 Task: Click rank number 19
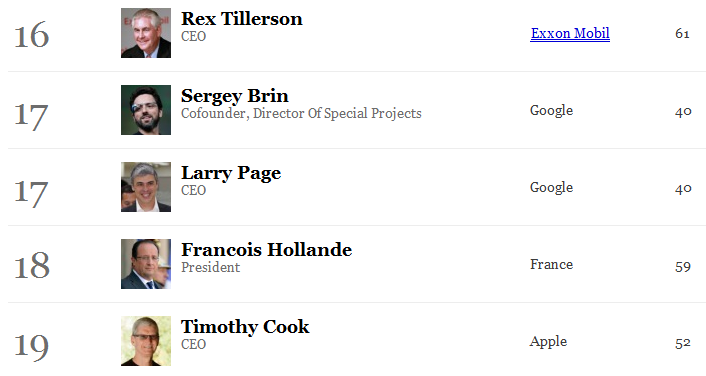(x=32, y=347)
